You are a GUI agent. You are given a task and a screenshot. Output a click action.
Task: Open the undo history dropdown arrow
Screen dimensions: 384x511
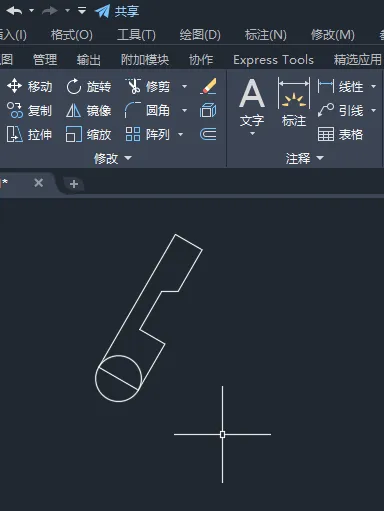[x=32, y=11]
